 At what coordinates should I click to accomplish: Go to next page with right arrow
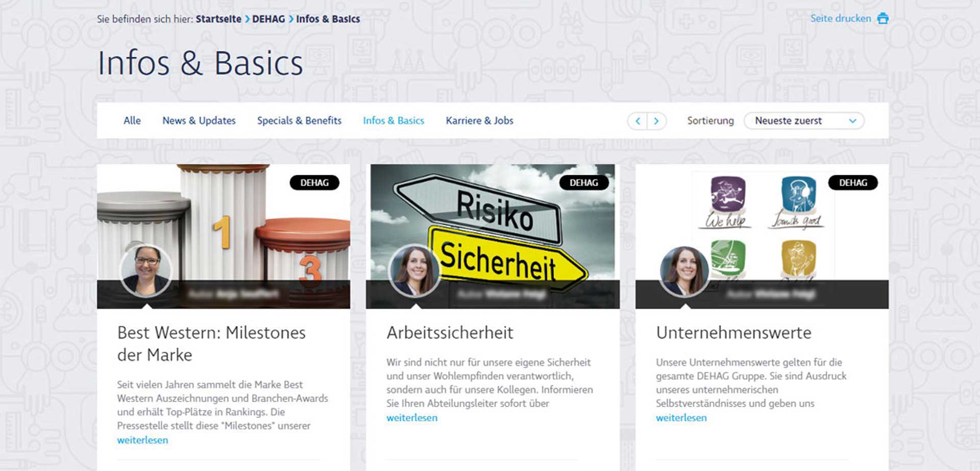(656, 121)
